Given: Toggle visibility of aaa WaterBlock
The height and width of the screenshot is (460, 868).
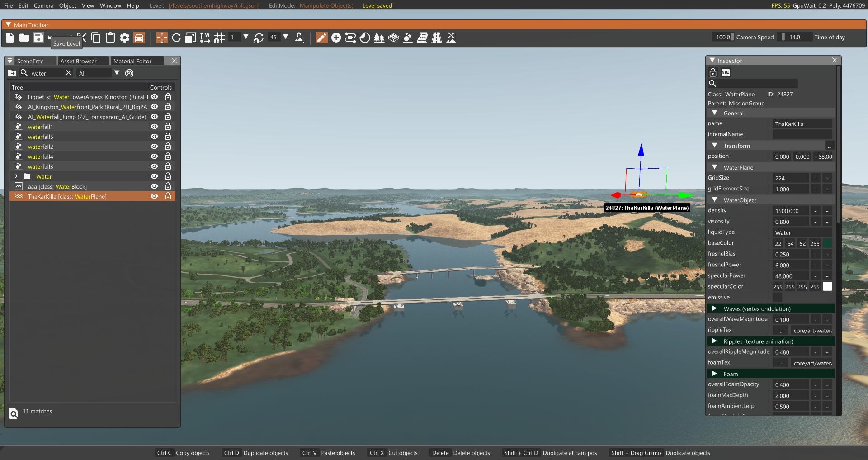Looking at the screenshot, I should 154,186.
